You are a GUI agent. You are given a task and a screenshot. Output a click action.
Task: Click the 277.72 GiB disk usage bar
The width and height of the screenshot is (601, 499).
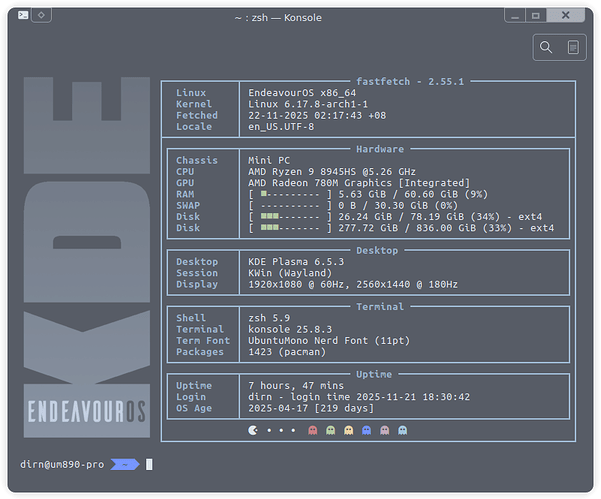tap(289, 228)
